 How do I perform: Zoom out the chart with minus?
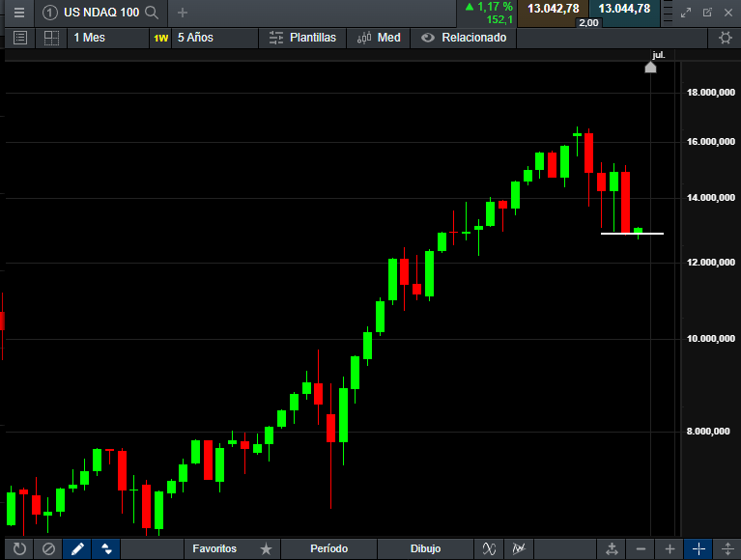tap(641, 548)
